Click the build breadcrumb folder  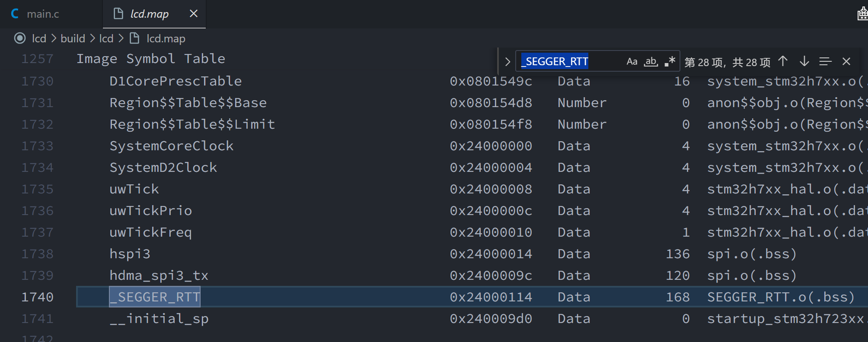pos(73,38)
